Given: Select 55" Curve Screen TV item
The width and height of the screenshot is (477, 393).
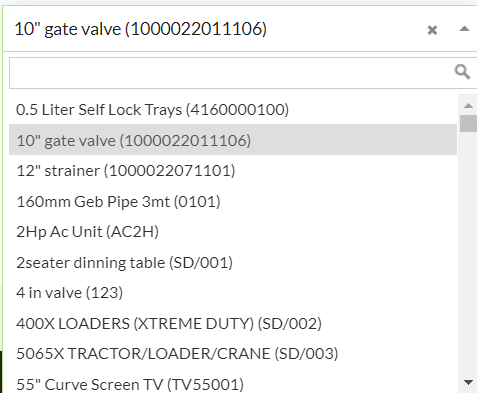Looking at the screenshot, I should (233, 383).
